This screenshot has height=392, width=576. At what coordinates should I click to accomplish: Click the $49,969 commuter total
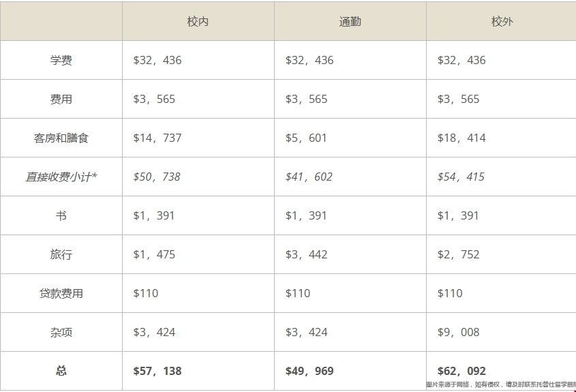(x=309, y=371)
